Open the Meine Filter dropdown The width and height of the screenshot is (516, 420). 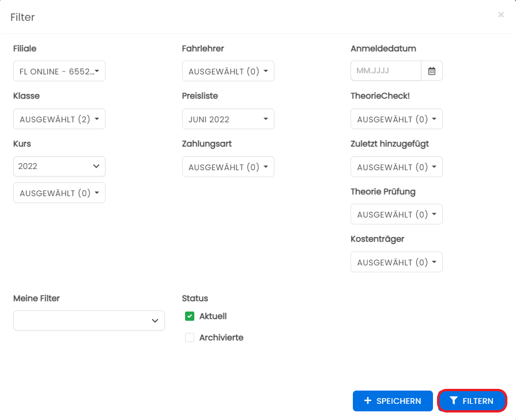pos(89,321)
